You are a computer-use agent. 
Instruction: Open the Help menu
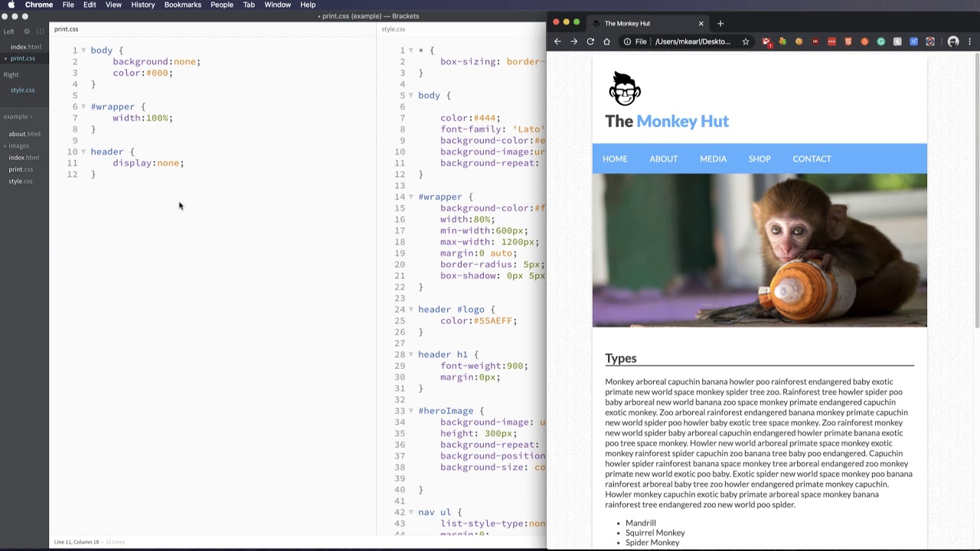(x=308, y=5)
